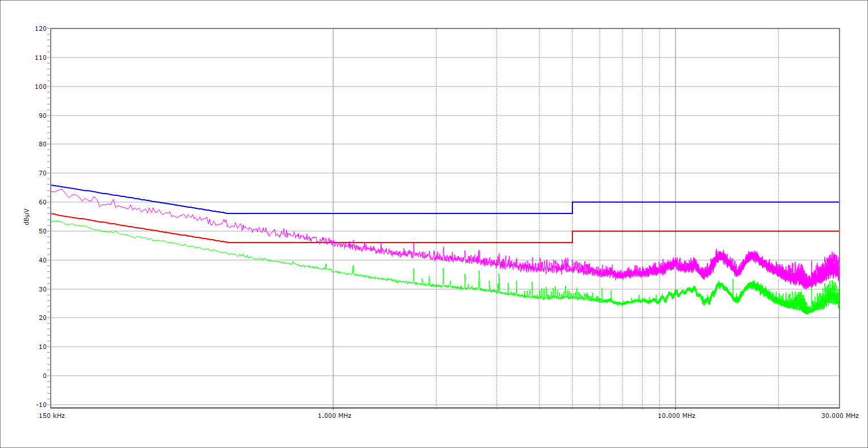Viewport: 868px width, 448px height.
Task: Select the "120" y-axis tick label
Action: 40,29
